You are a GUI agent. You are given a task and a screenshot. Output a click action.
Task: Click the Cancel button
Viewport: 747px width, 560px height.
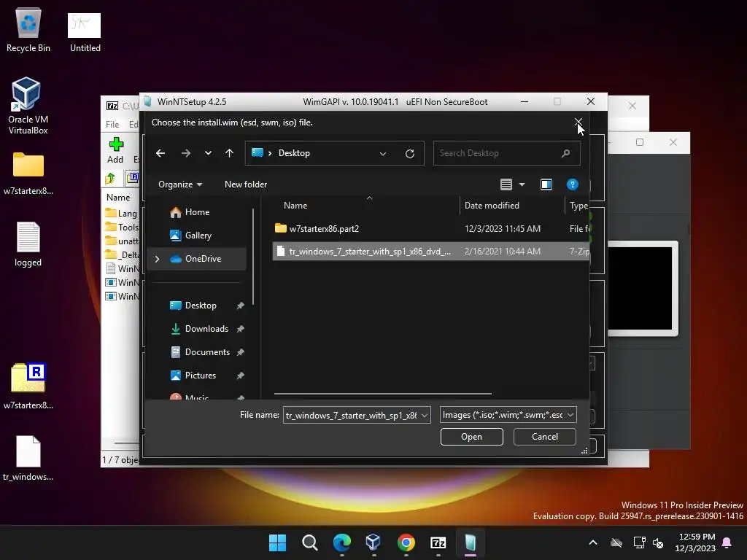pyautogui.click(x=544, y=437)
